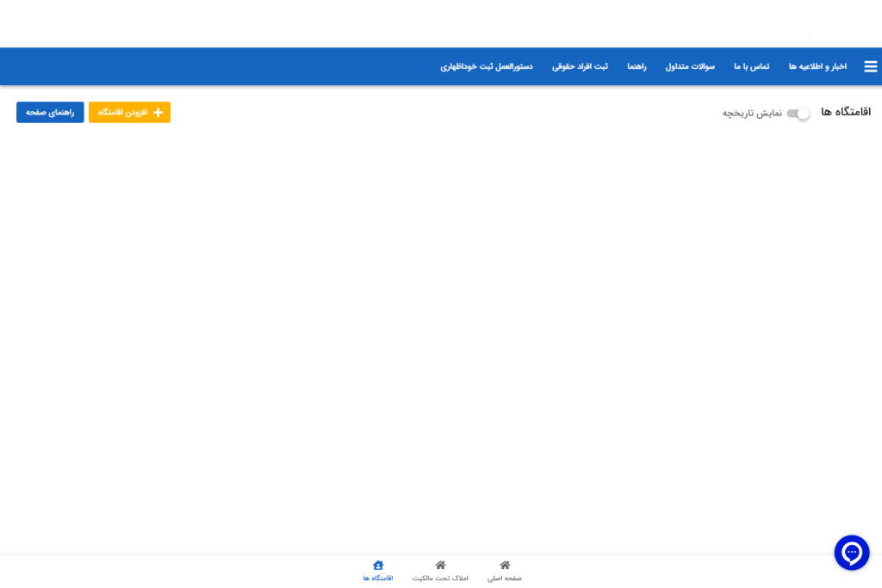
Task: Switch to صفحه اصلی tab label
Action: pos(505,579)
